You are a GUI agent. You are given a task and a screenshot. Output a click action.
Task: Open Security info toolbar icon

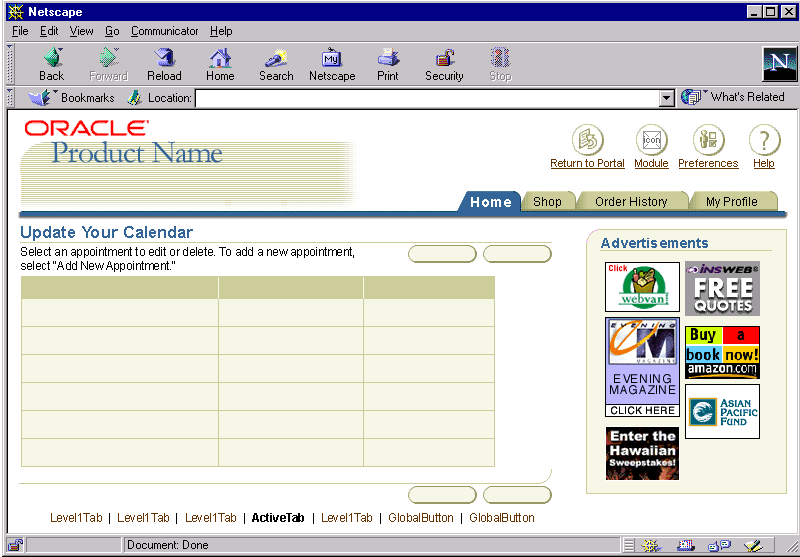pos(444,58)
